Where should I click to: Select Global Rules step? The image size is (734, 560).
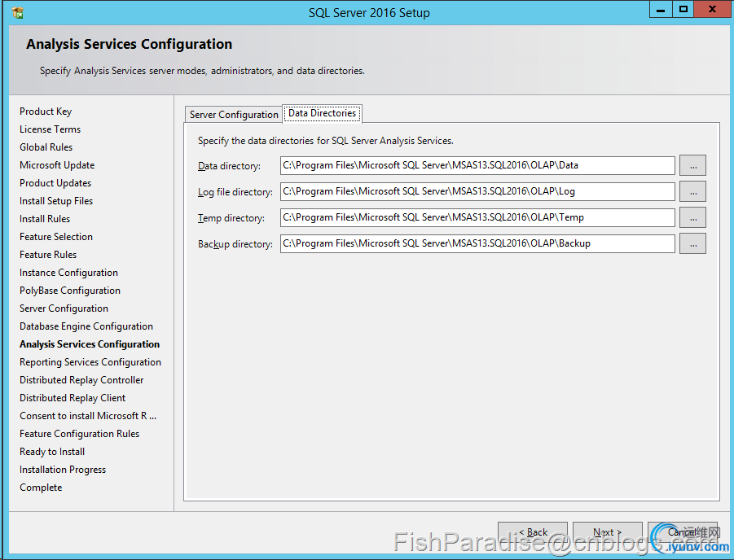tap(46, 147)
